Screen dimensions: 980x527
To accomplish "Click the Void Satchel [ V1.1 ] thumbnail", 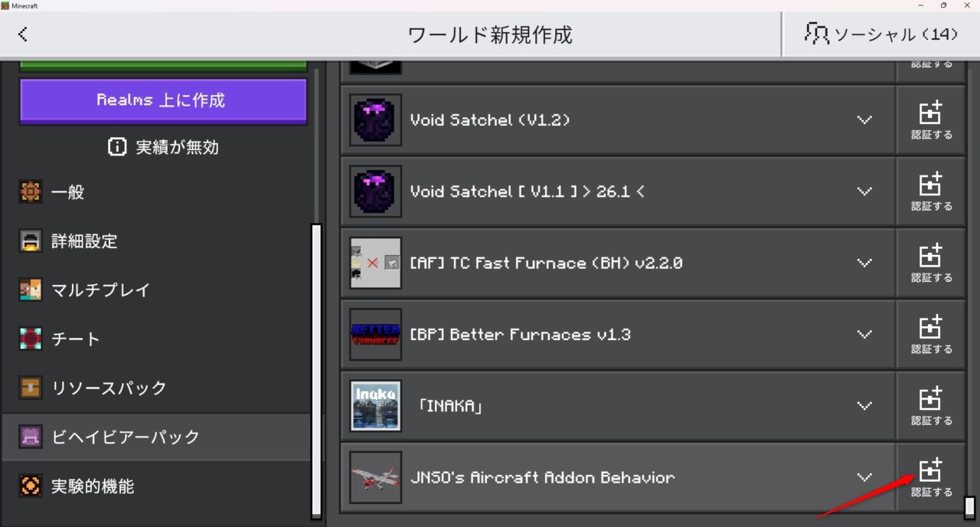I will [376, 191].
